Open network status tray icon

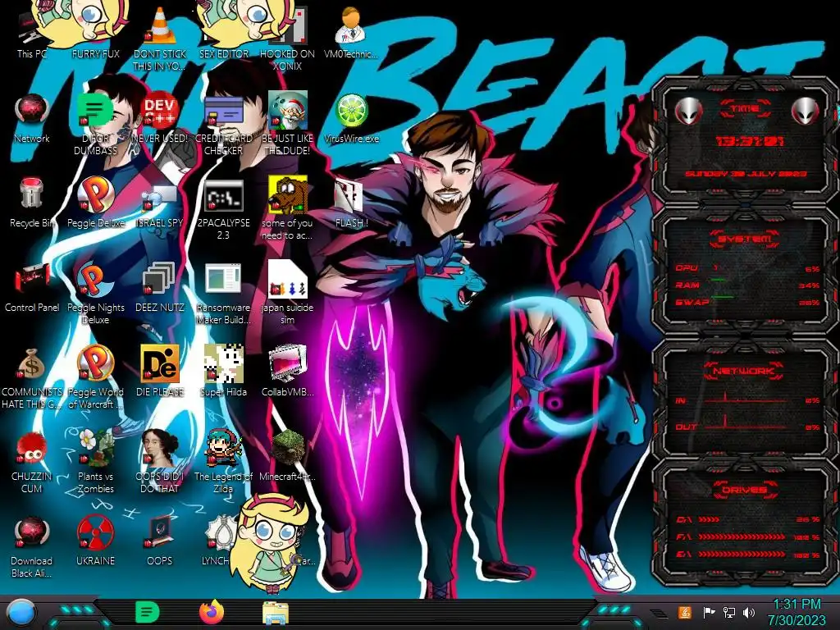[x=729, y=612]
